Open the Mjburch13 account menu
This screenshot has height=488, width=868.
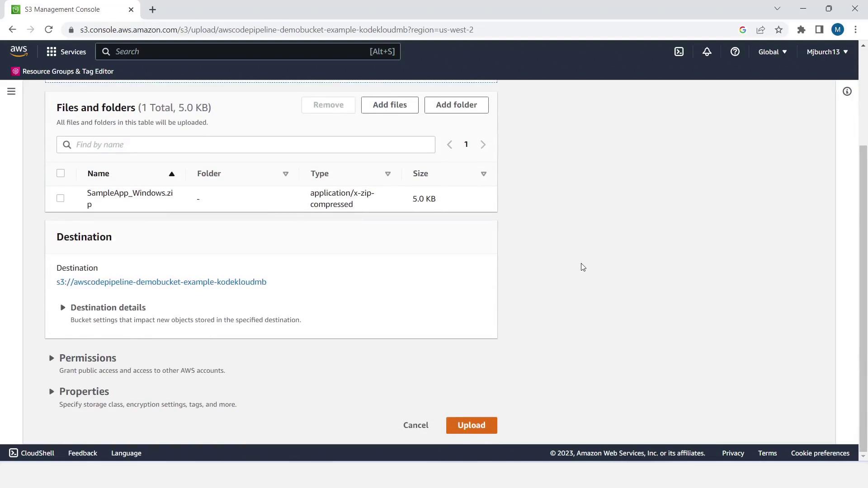[x=827, y=52]
